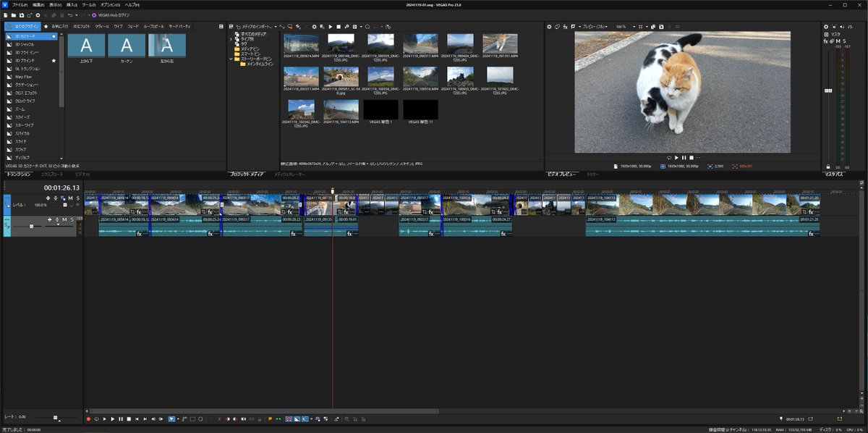Open the File (ファイル) menu

click(20, 5)
